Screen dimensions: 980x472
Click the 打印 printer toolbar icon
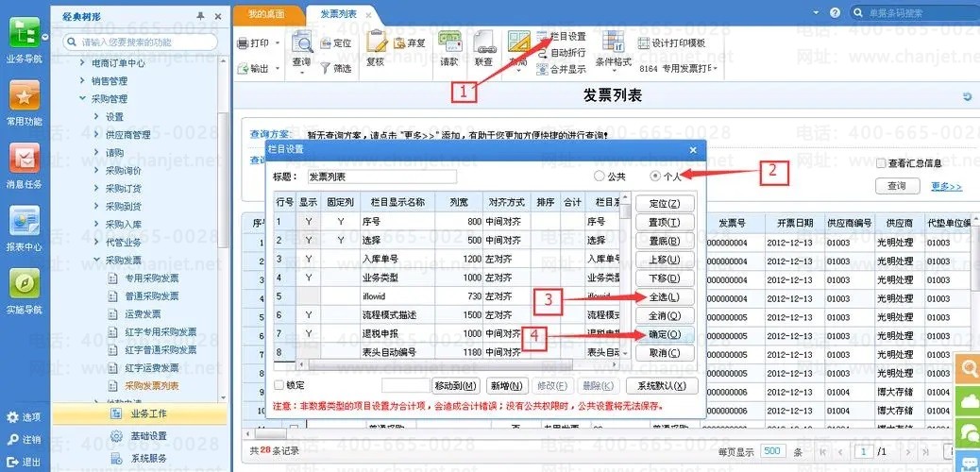pos(244,43)
